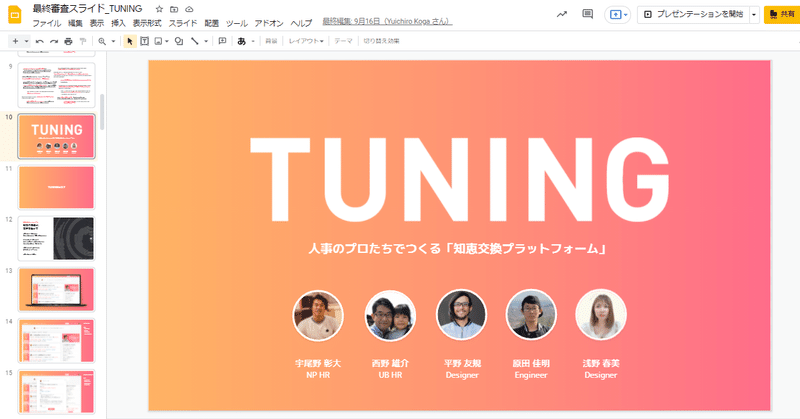Select the cursor selection tool
The width and height of the screenshot is (800, 419).
click(130, 41)
